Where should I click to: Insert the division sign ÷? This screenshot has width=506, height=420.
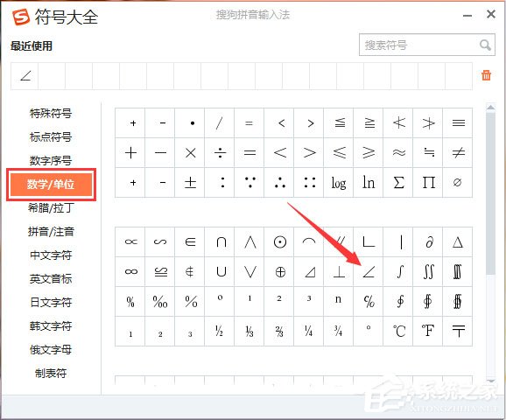tap(220, 152)
